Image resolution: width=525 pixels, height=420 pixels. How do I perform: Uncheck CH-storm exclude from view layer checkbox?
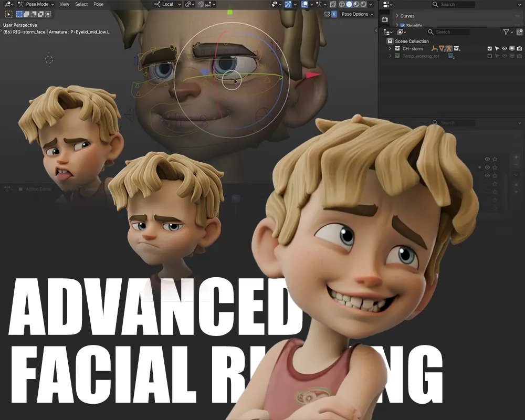point(490,49)
